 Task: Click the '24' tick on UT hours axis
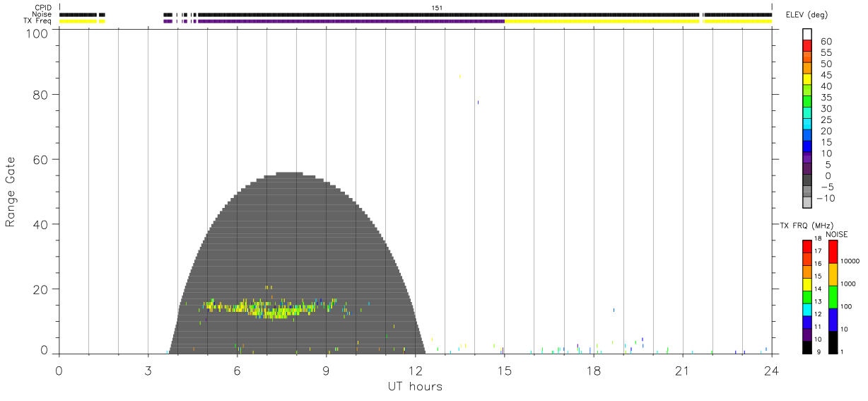coord(771,370)
